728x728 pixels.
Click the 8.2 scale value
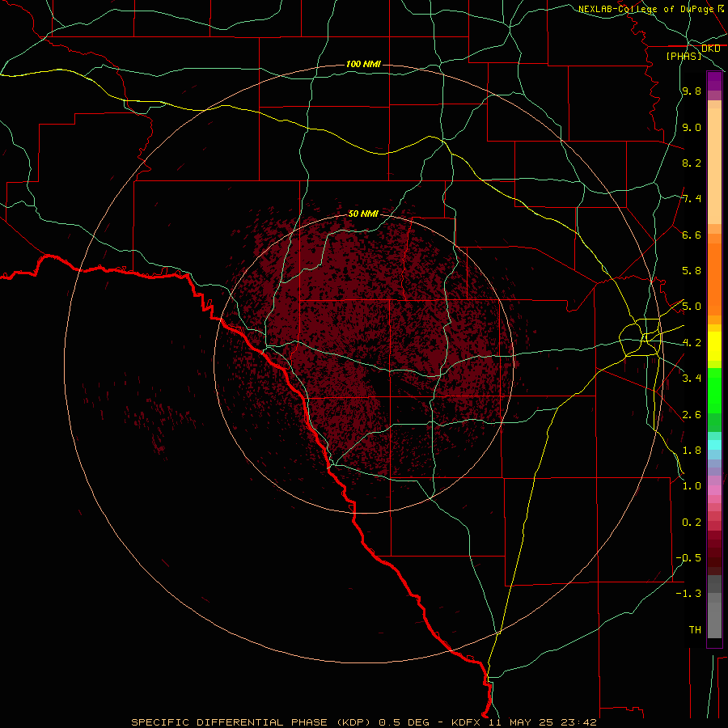(x=692, y=163)
